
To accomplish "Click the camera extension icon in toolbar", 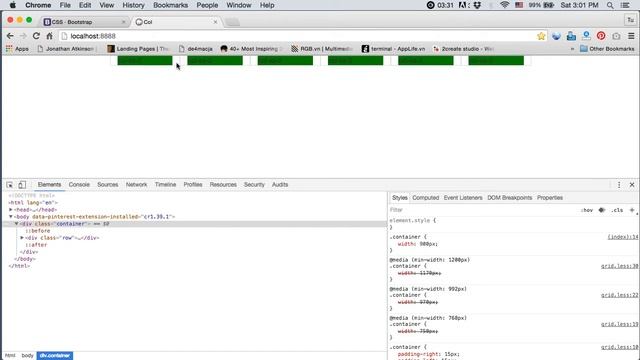I will [616, 36].
